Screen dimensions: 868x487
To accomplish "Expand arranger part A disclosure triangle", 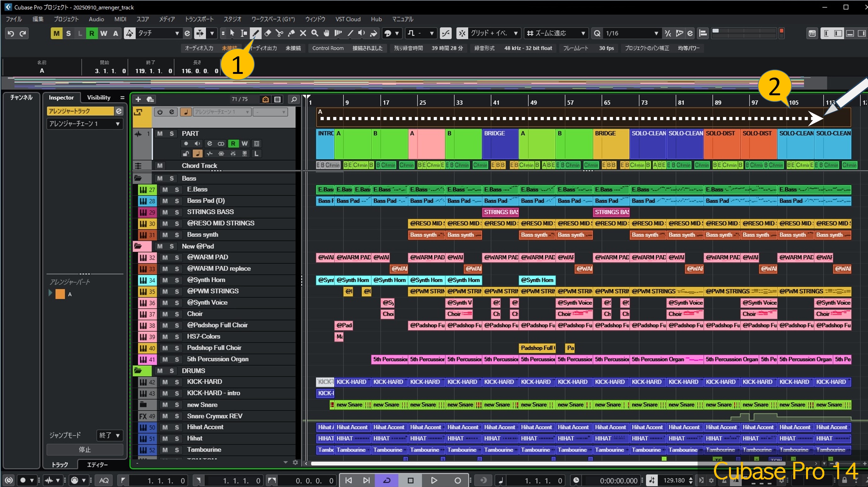I will click(50, 293).
